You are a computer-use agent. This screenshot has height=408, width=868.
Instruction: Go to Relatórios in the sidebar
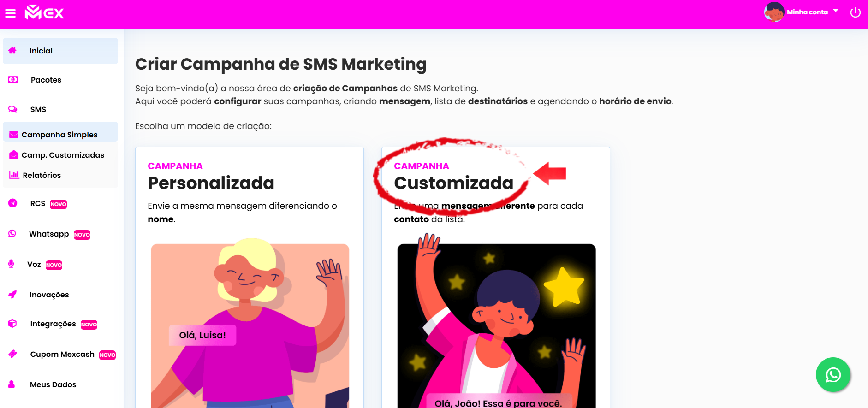click(x=60, y=175)
